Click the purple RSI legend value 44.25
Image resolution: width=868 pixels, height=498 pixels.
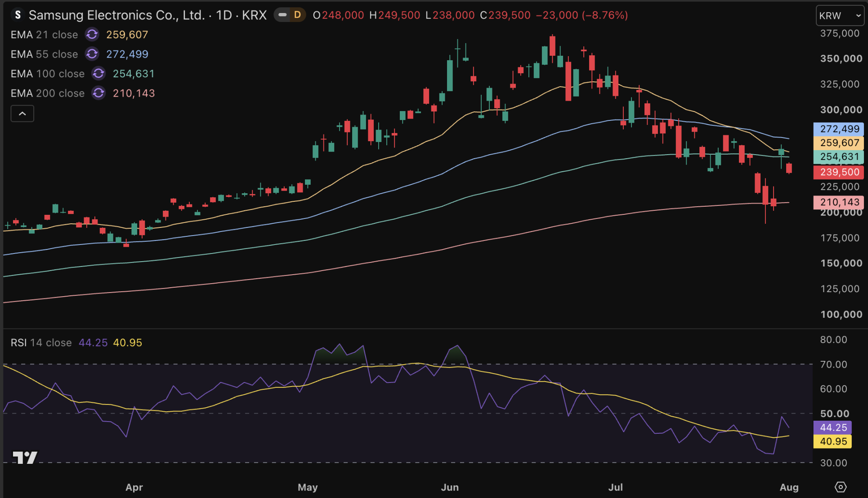point(93,342)
